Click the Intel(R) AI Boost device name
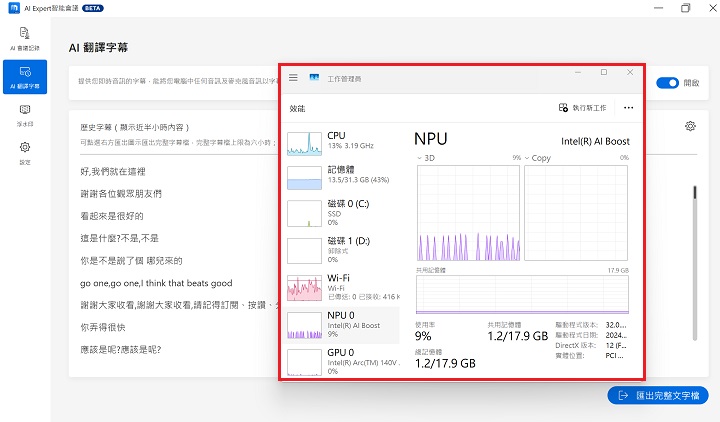Image resolution: width=720 pixels, height=422 pixels. coord(596,141)
